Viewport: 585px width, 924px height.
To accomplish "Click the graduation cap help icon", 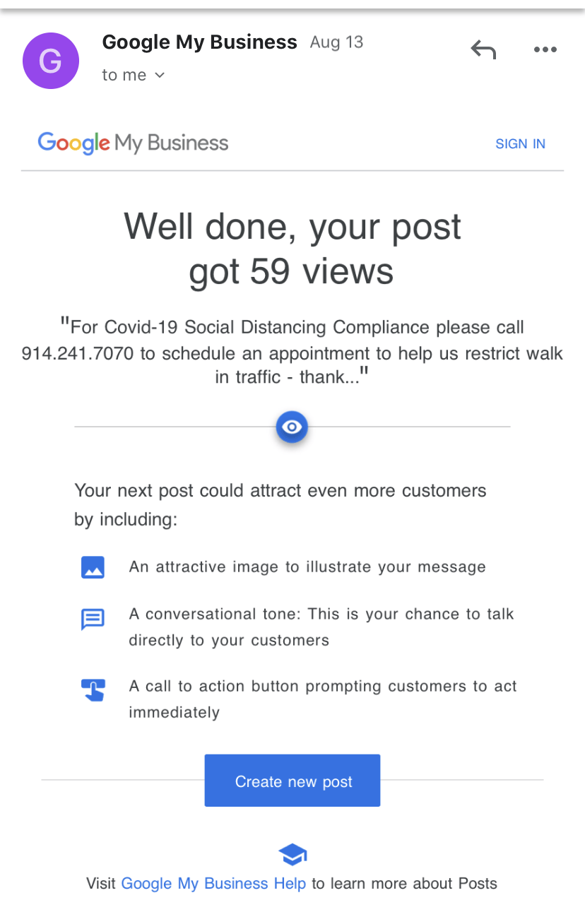I will [292, 855].
